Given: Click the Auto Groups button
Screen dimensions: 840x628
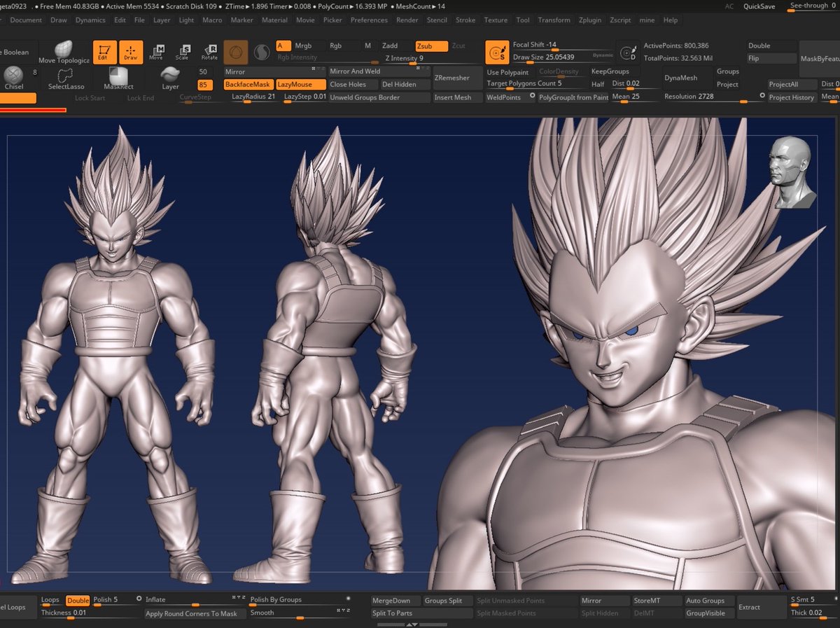Looking at the screenshot, I should pyautogui.click(x=710, y=601).
